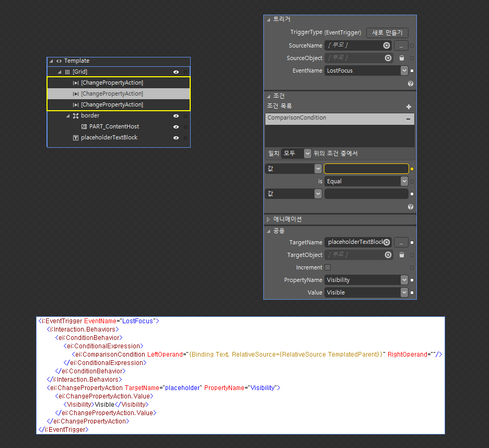Click the element picker icon beside TargetName
Viewport: 489px width, 448px height.
point(386,242)
